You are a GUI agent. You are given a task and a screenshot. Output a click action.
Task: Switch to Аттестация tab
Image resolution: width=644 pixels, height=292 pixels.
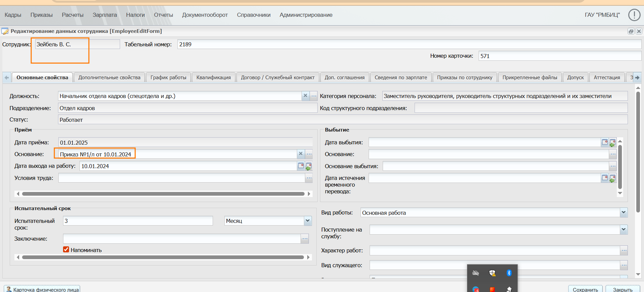click(x=607, y=77)
